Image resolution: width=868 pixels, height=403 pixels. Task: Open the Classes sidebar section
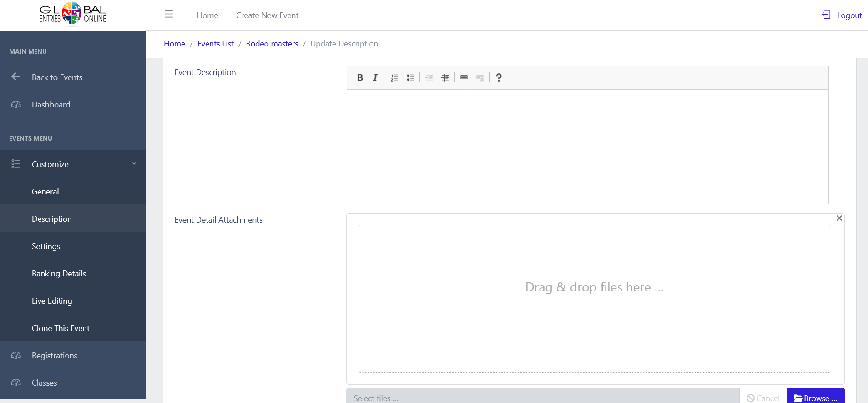coord(44,383)
